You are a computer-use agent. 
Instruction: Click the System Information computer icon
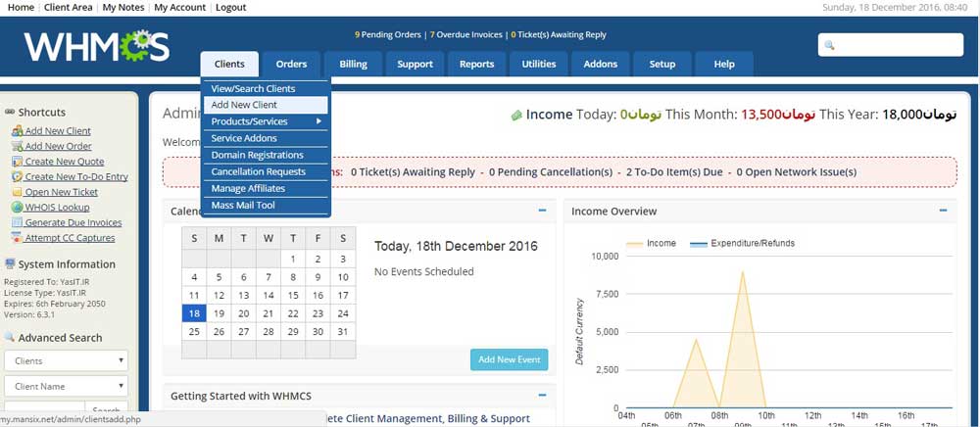click(10, 264)
